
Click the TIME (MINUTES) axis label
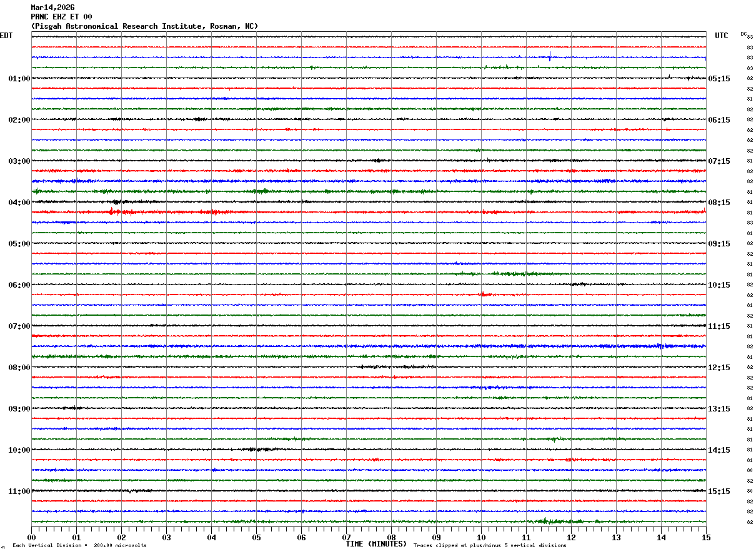[x=376, y=544]
